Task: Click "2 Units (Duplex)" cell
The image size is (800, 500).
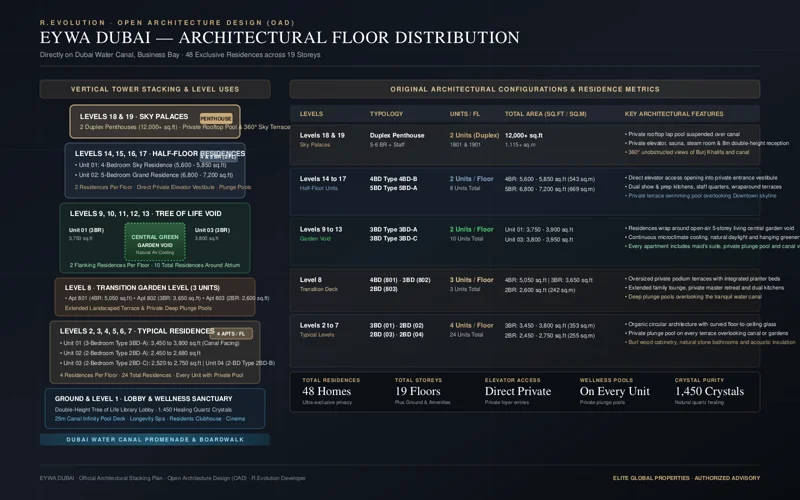Action: pos(474,136)
